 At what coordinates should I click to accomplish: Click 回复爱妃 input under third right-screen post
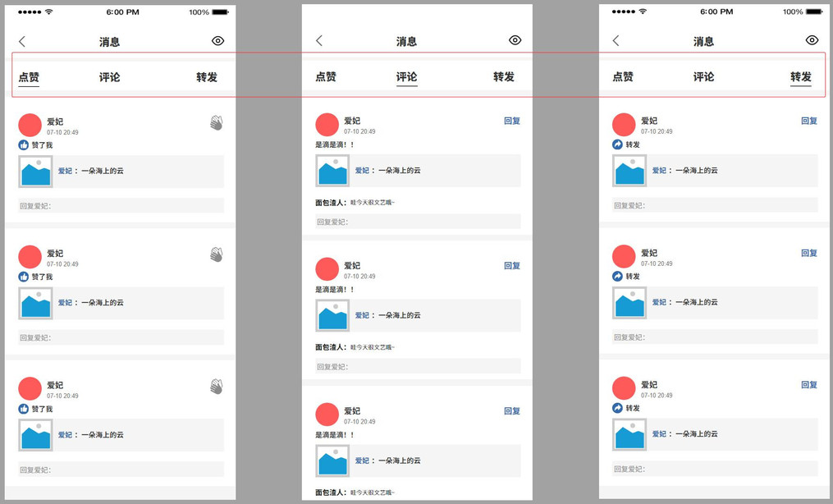point(715,470)
